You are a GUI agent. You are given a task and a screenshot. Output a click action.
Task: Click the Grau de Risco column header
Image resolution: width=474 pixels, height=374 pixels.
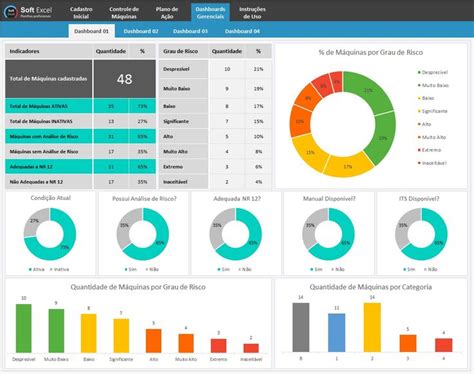(183, 51)
